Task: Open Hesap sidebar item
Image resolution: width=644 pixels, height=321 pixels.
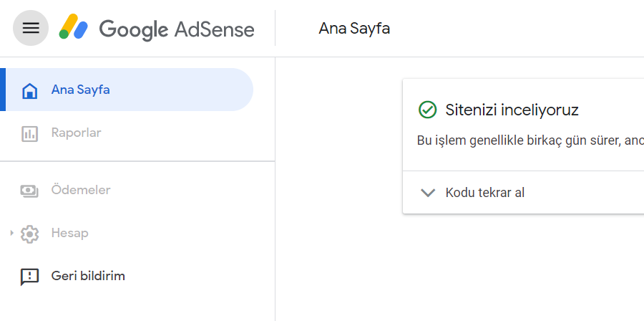Action: (x=127, y=233)
